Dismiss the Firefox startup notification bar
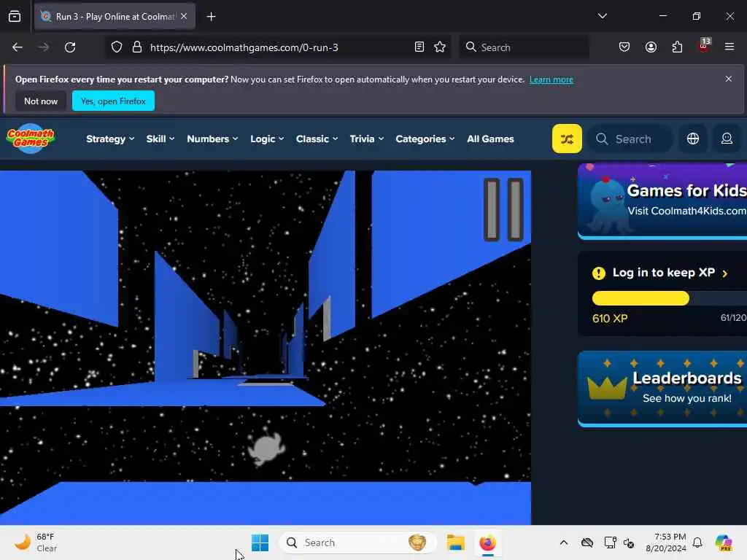 click(x=729, y=79)
